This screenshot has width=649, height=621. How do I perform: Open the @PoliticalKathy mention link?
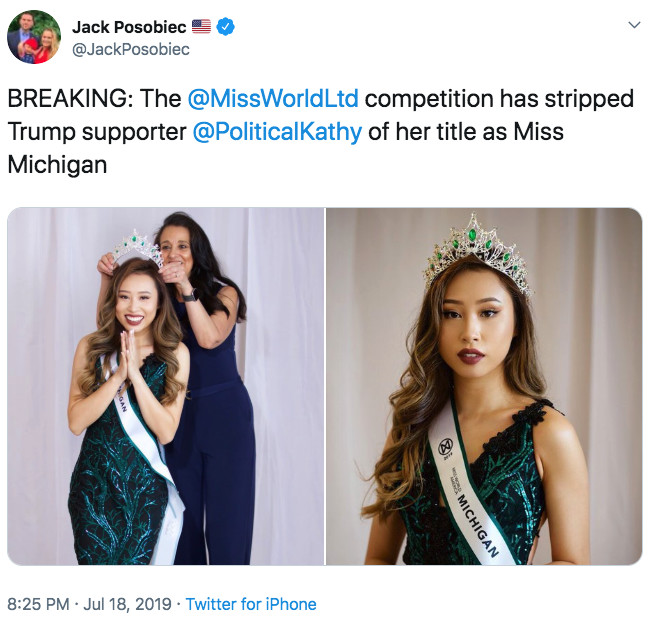pyautogui.click(x=277, y=132)
